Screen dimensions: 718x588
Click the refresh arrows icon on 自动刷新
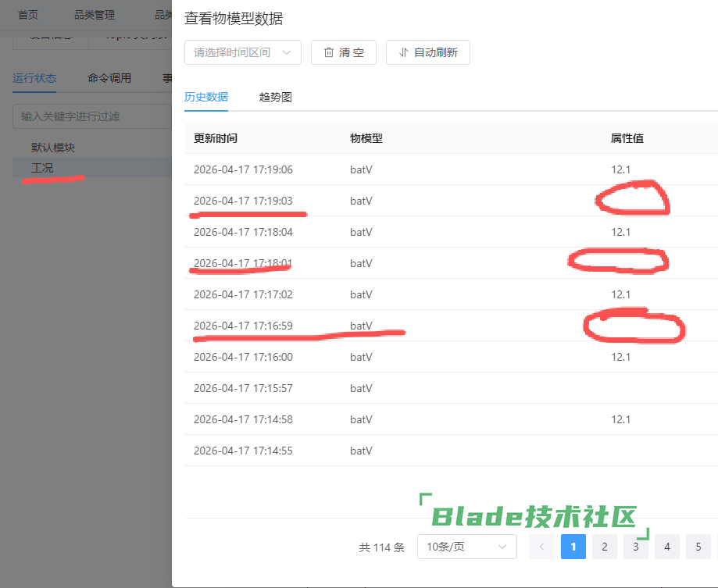point(403,53)
